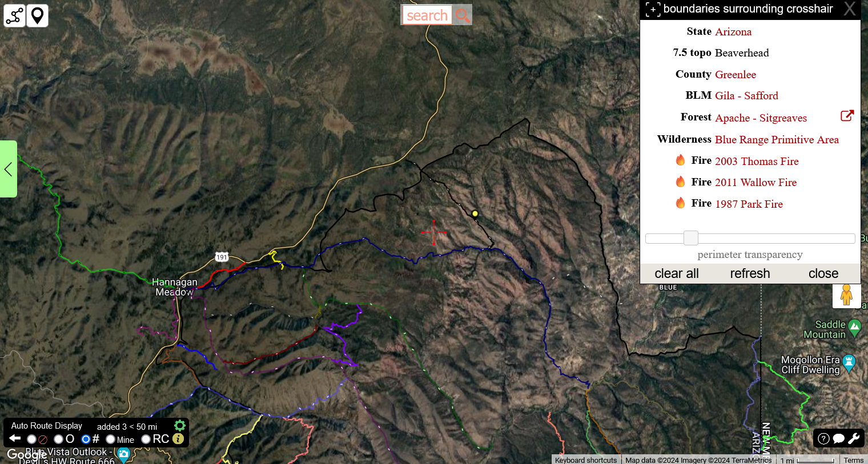
Task: Click the yellow info icon
Action: [178, 439]
